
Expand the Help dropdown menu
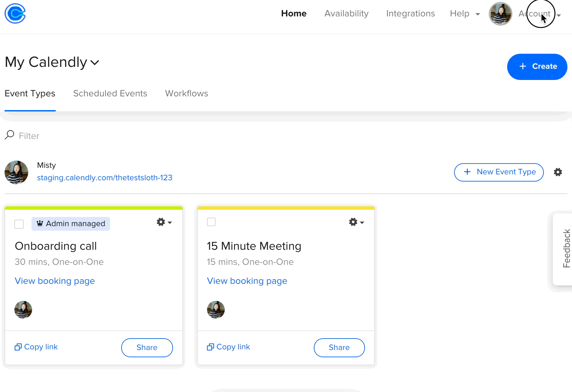(465, 13)
